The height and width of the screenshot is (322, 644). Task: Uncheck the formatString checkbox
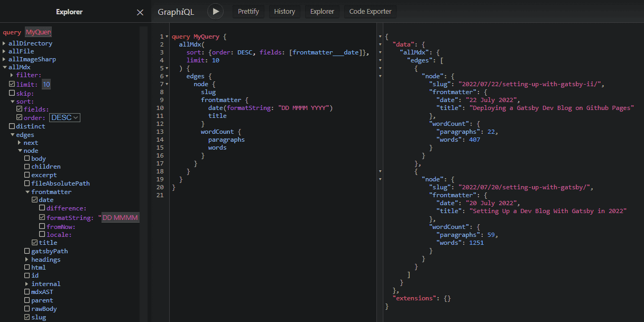click(42, 217)
